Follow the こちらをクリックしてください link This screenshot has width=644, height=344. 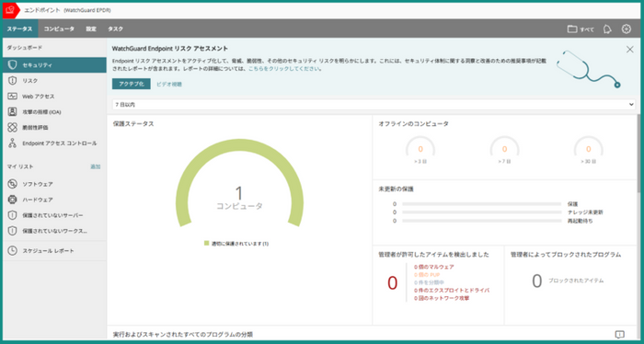pos(283,69)
